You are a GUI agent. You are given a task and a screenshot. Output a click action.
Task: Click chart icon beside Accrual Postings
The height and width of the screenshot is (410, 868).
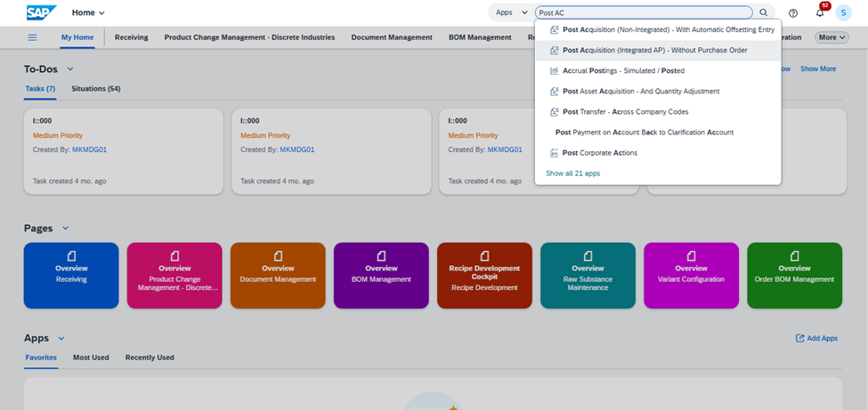(554, 71)
